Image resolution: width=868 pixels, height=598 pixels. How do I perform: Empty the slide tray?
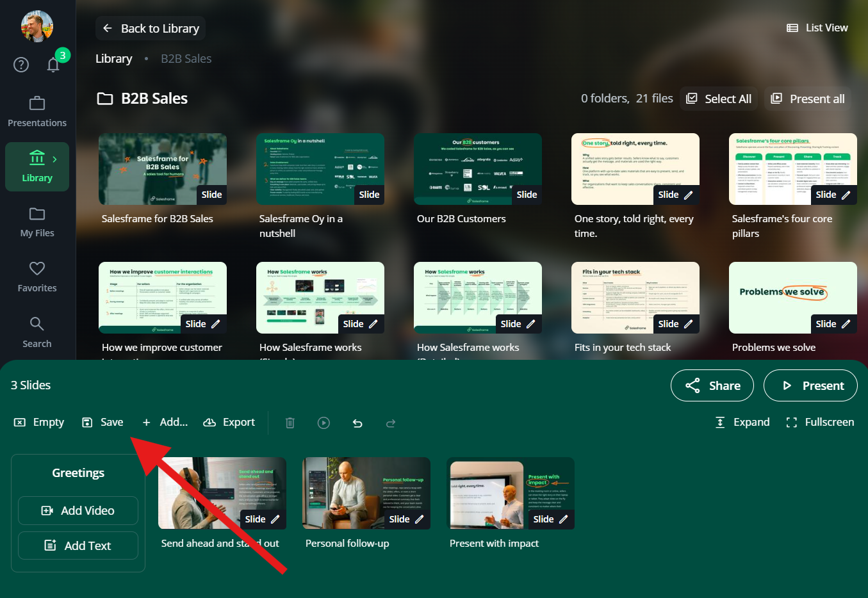click(x=39, y=422)
